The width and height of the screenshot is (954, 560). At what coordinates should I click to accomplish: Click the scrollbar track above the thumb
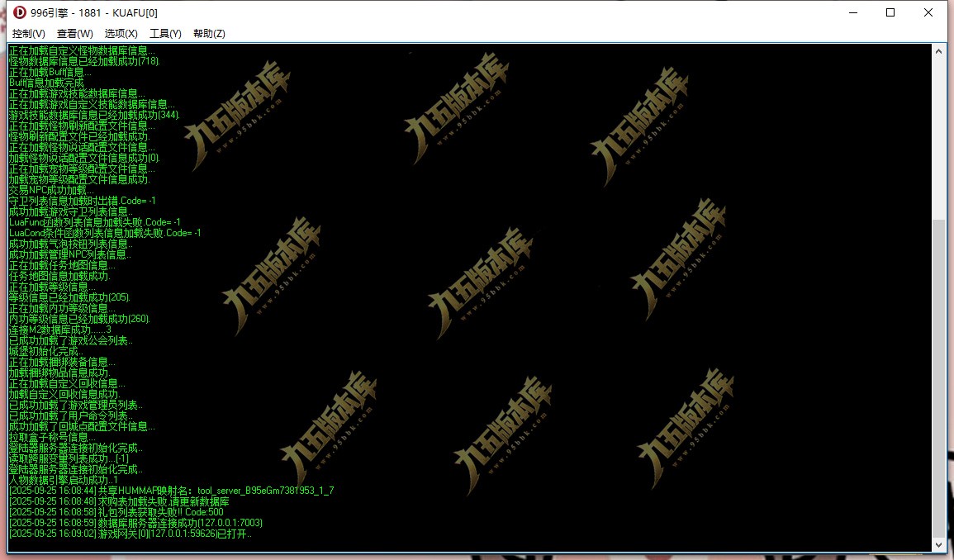click(939, 139)
